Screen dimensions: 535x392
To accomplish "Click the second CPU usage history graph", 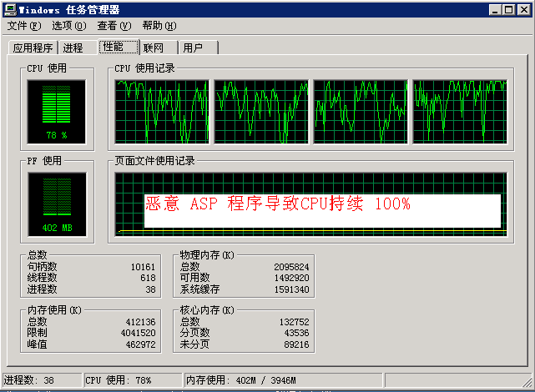I will 261,111.
